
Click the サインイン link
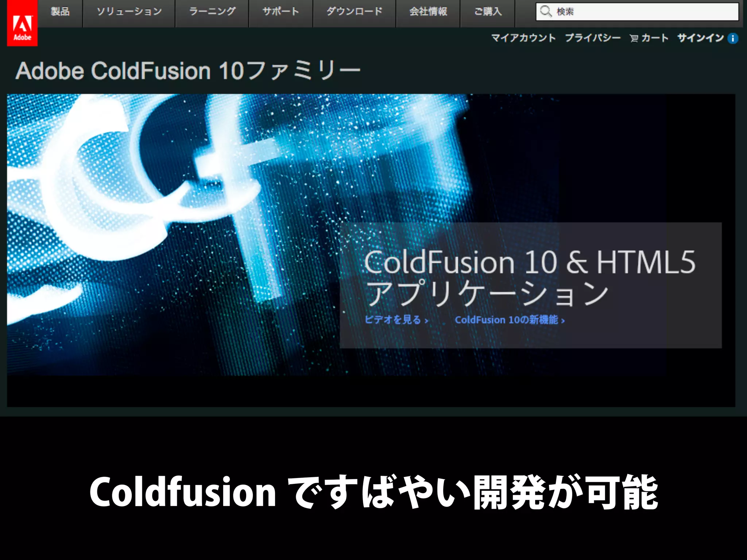[x=700, y=38]
